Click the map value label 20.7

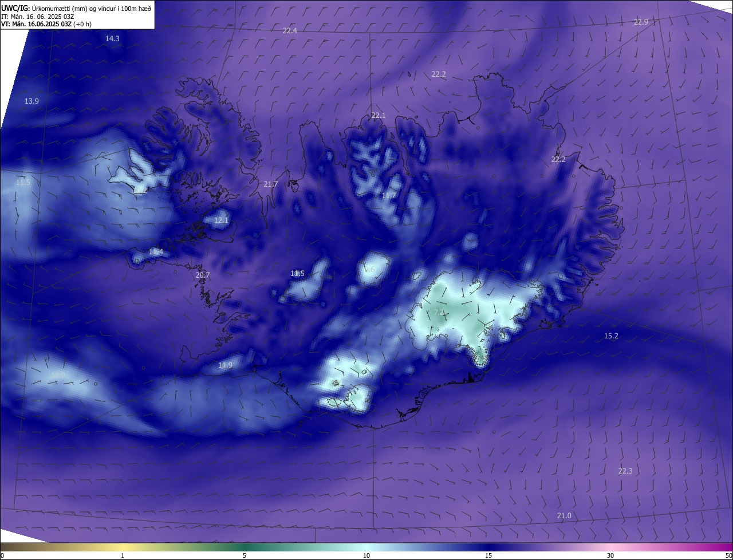tap(203, 275)
